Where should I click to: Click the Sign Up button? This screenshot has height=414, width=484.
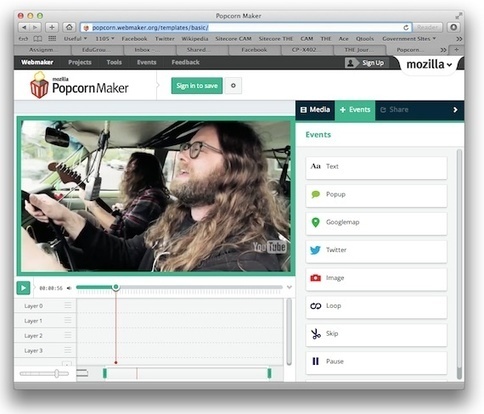click(x=367, y=63)
